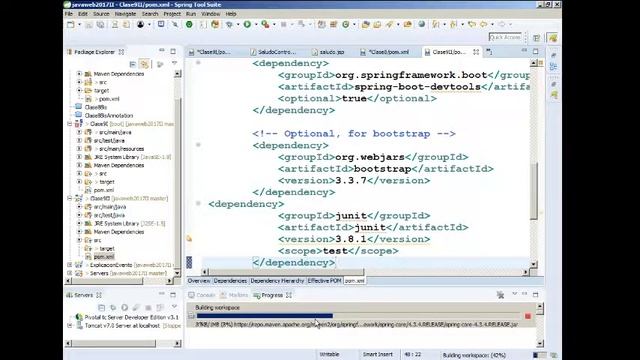The image size is (640, 360).
Task: Open the Servers view menu dropdown
Action: coord(174,307)
